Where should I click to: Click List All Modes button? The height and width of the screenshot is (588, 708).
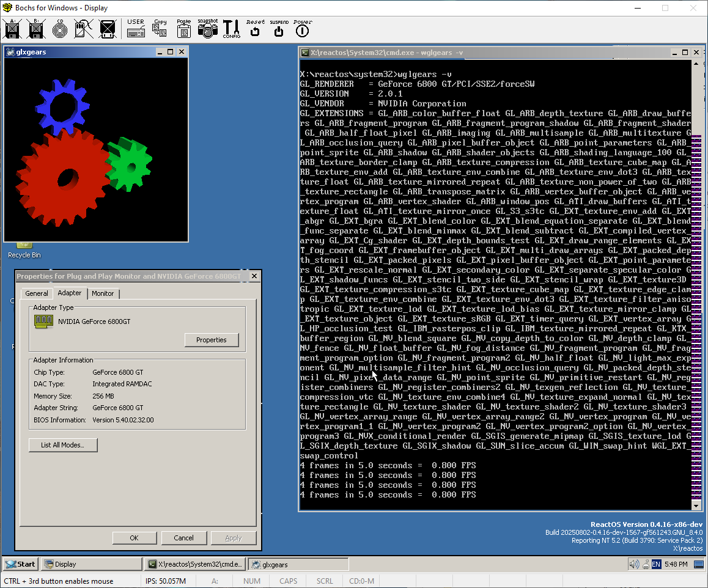[x=63, y=445]
